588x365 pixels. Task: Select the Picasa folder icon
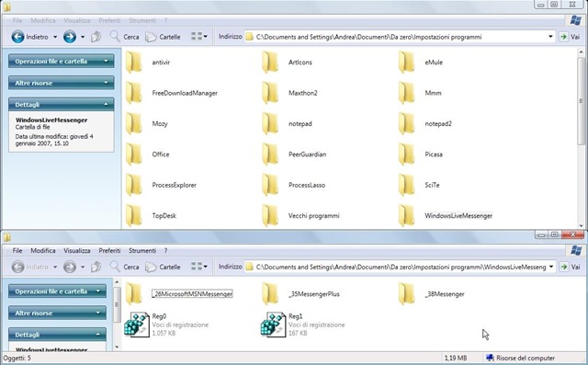[406, 154]
